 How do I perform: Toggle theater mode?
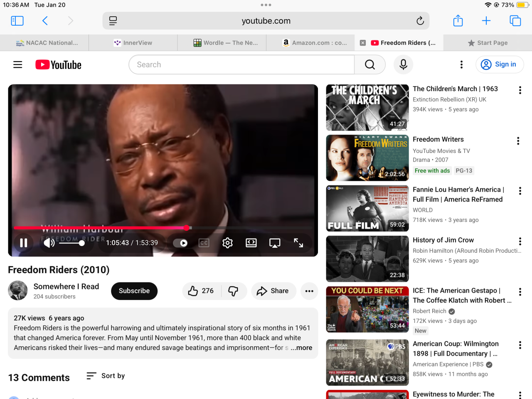tap(251, 243)
